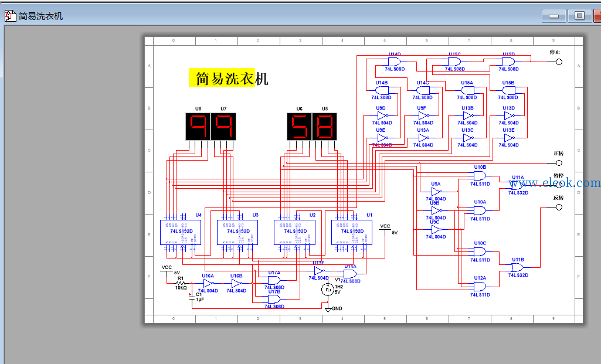
Task: Select the U6 seven-segment display
Action: [300, 127]
